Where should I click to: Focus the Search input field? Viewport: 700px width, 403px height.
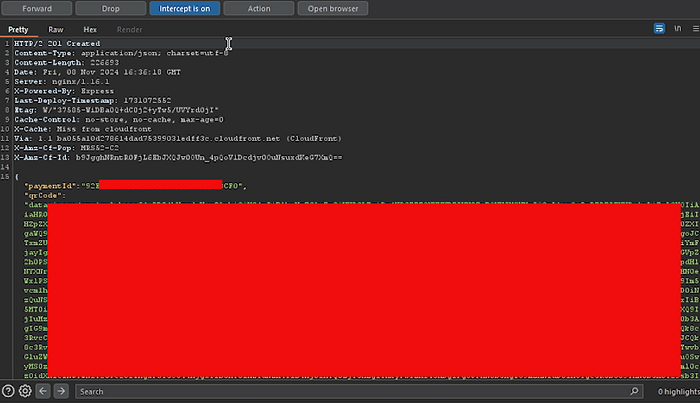[359, 391]
